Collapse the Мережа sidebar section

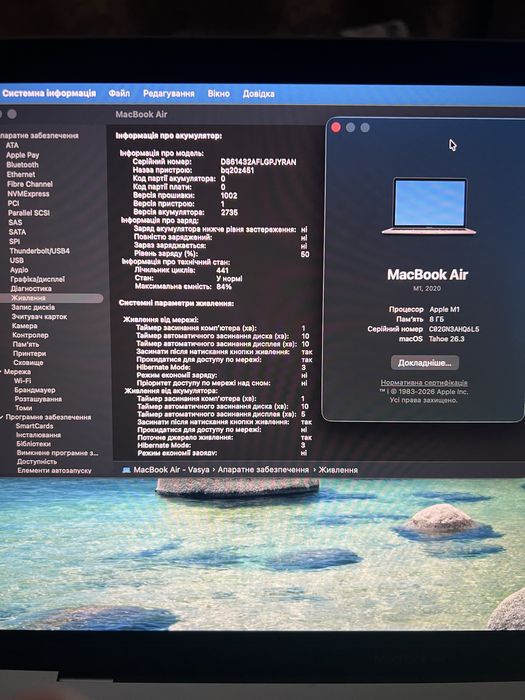coord(2,371)
